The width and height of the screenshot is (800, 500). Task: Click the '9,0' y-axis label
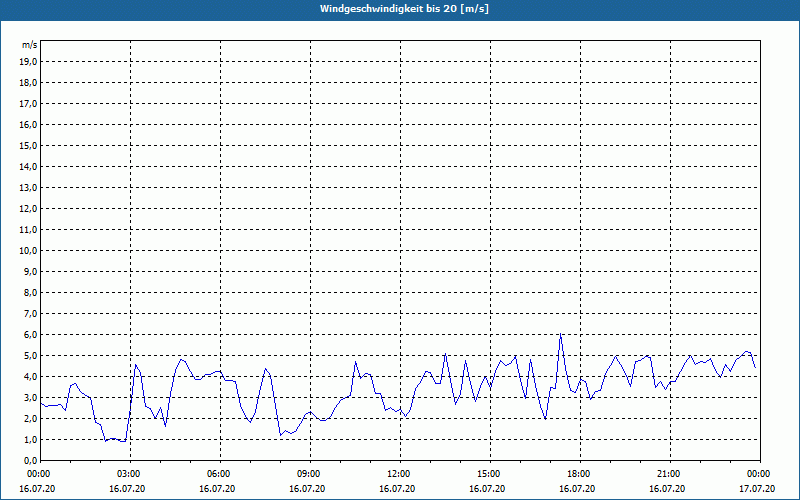click(31, 271)
